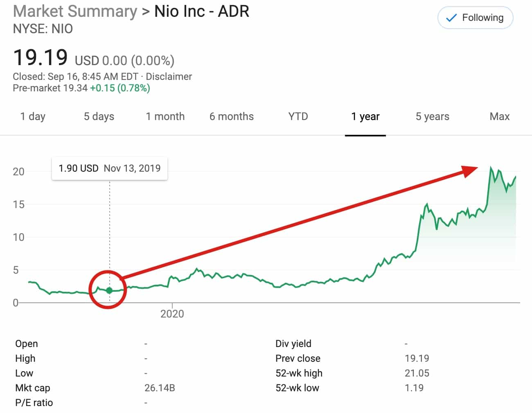Open the 1 month price chart

click(165, 116)
